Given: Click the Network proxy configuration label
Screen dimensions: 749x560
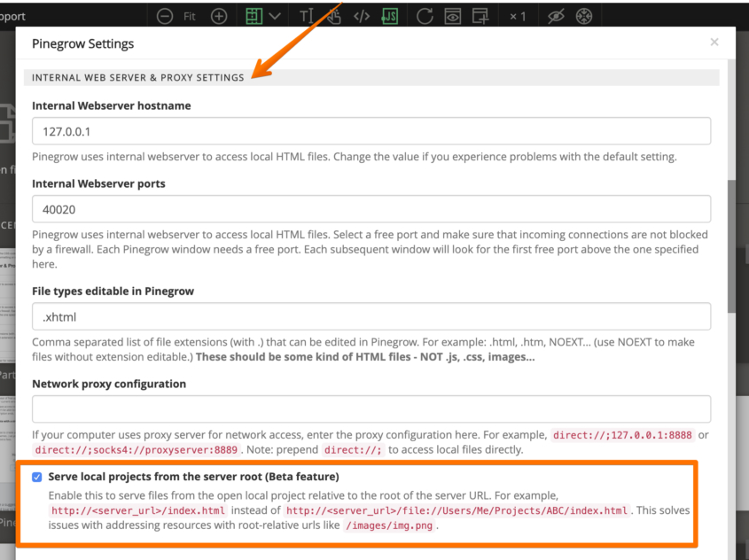Looking at the screenshot, I should tap(109, 384).
